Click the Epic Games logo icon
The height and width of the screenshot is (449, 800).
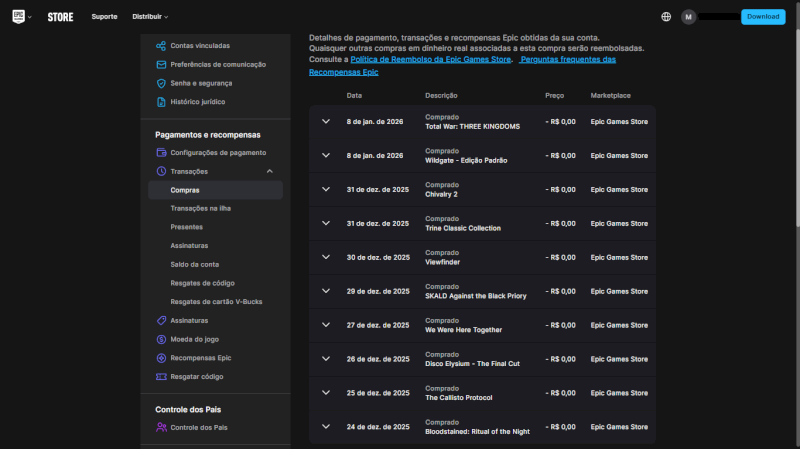coord(19,16)
